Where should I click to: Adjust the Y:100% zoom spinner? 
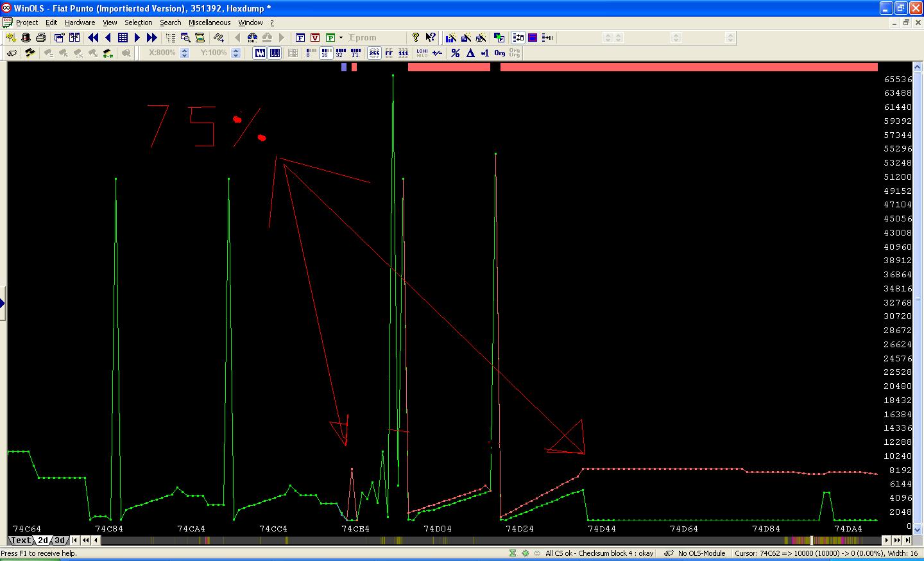[235, 53]
